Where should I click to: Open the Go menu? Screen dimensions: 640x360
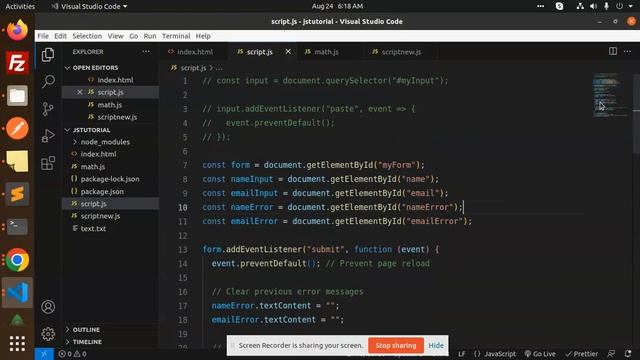pyautogui.click(x=133, y=36)
